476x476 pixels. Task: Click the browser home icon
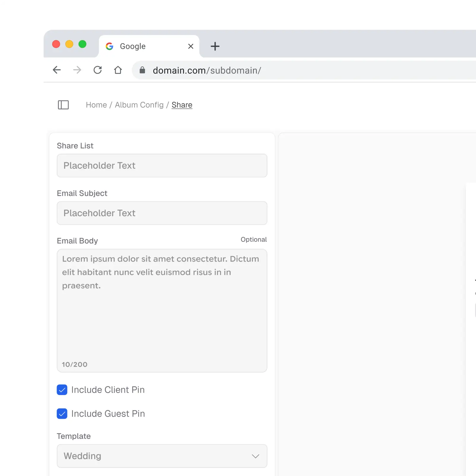tap(118, 70)
